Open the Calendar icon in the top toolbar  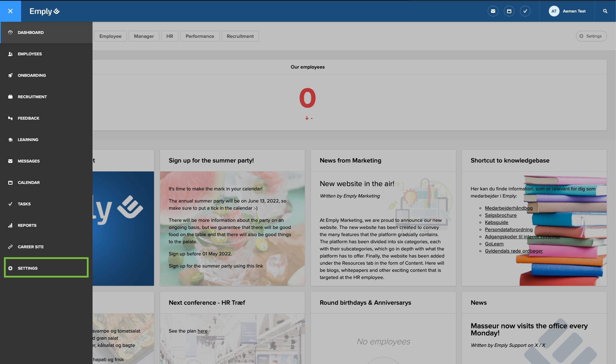click(509, 11)
